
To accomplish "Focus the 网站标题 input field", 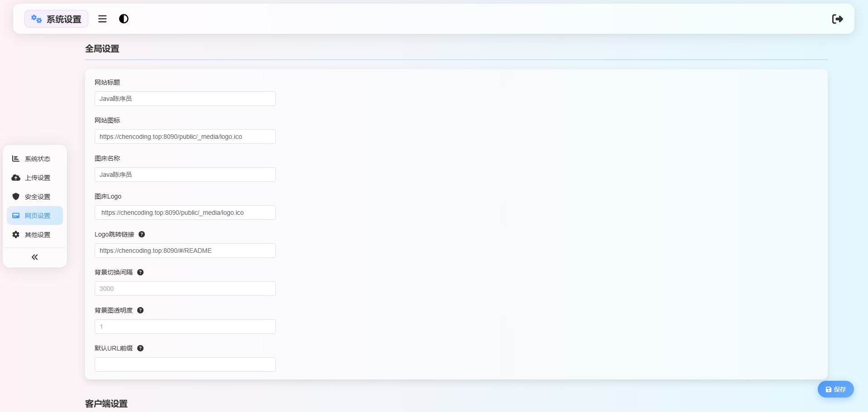I will [185, 99].
